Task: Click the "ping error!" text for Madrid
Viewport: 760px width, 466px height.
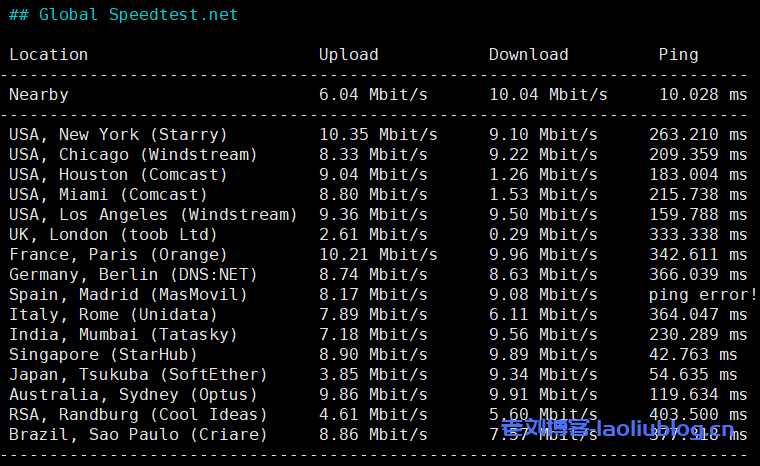Action: (703, 295)
